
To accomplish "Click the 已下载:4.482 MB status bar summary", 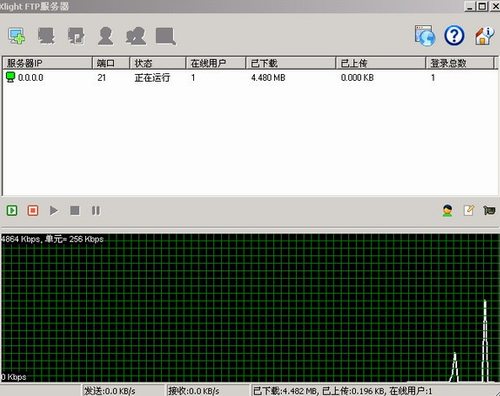I will [x=342, y=391].
